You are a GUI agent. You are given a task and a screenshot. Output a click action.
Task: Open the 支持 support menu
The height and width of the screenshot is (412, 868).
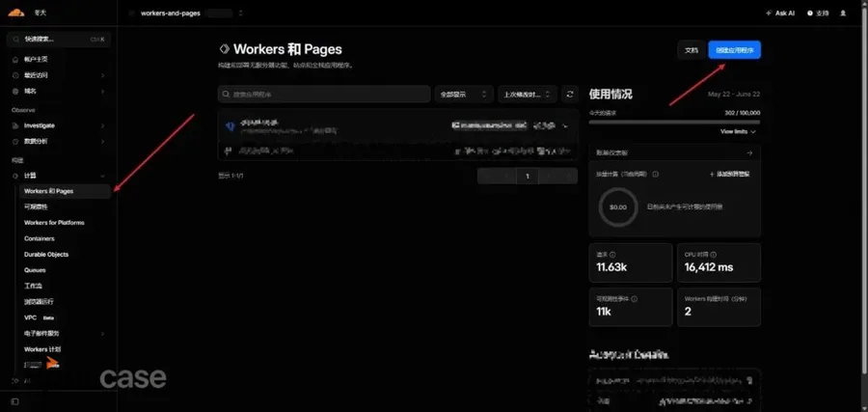[x=818, y=13]
